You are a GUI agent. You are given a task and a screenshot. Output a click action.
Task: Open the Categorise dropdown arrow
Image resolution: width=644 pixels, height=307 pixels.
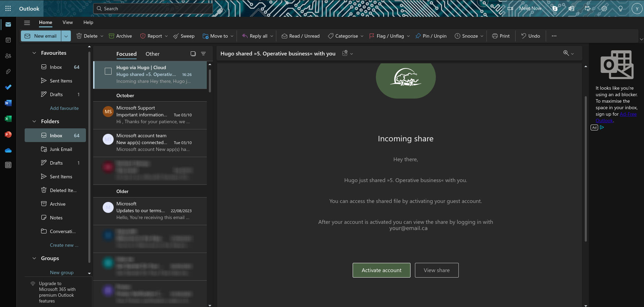(x=362, y=36)
